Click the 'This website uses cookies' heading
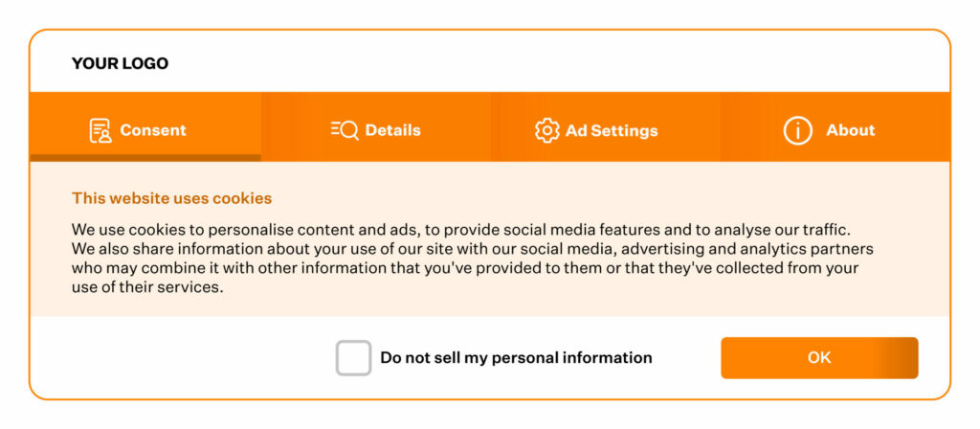Viewport: 980px width, 429px height. pyautogui.click(x=172, y=198)
